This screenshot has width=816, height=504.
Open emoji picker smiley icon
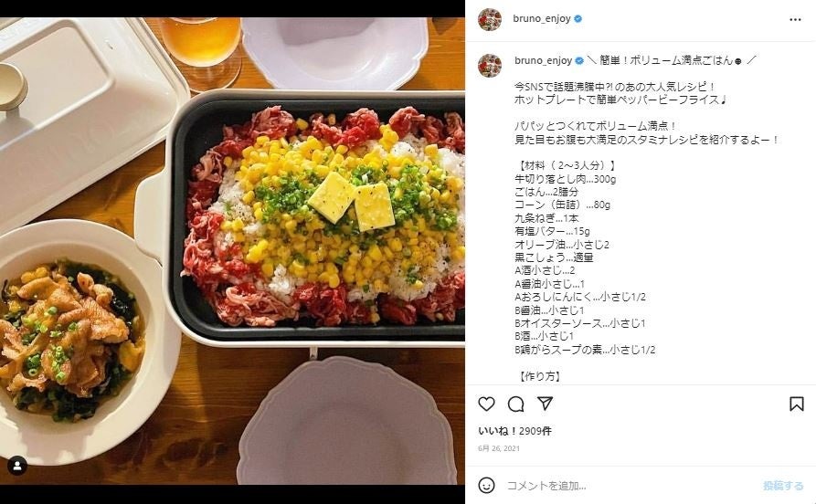[x=486, y=485]
